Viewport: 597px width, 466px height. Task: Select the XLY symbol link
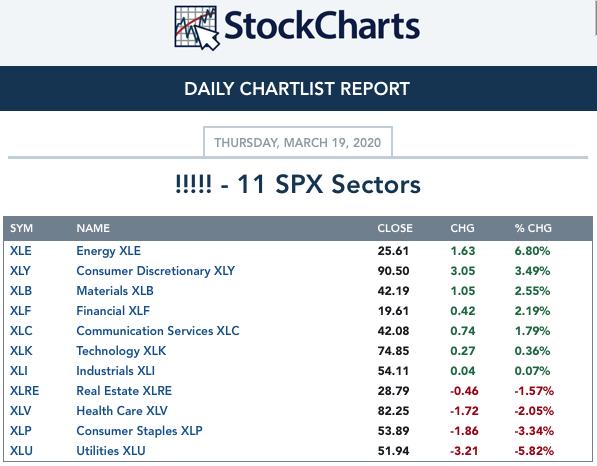click(20, 271)
